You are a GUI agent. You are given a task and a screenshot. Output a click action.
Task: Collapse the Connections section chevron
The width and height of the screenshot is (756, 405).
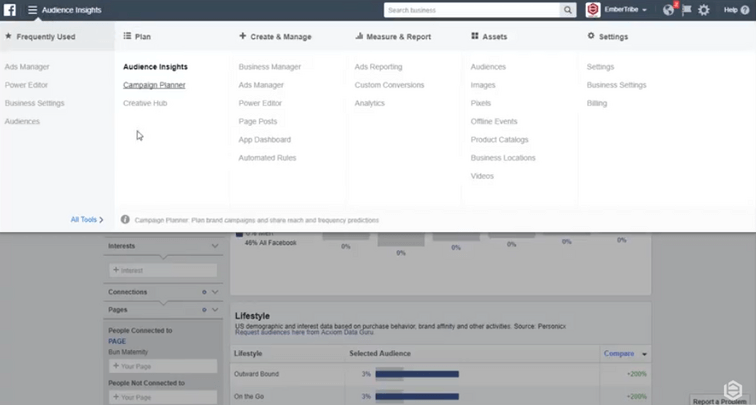[x=215, y=292]
